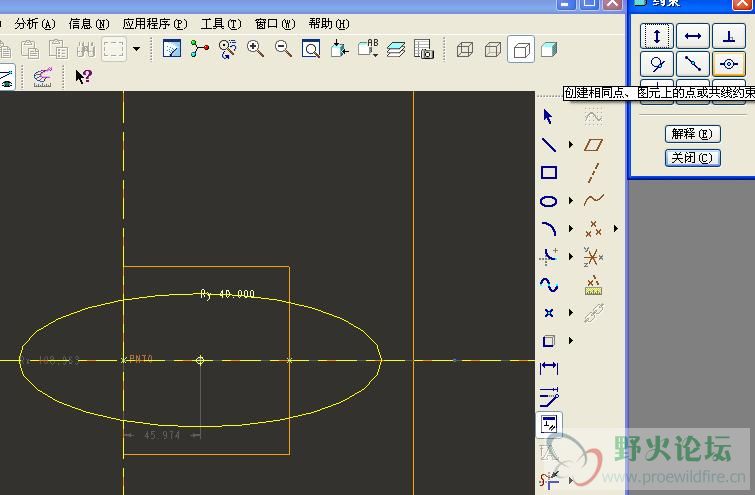Open the View Manager icon

point(424,49)
